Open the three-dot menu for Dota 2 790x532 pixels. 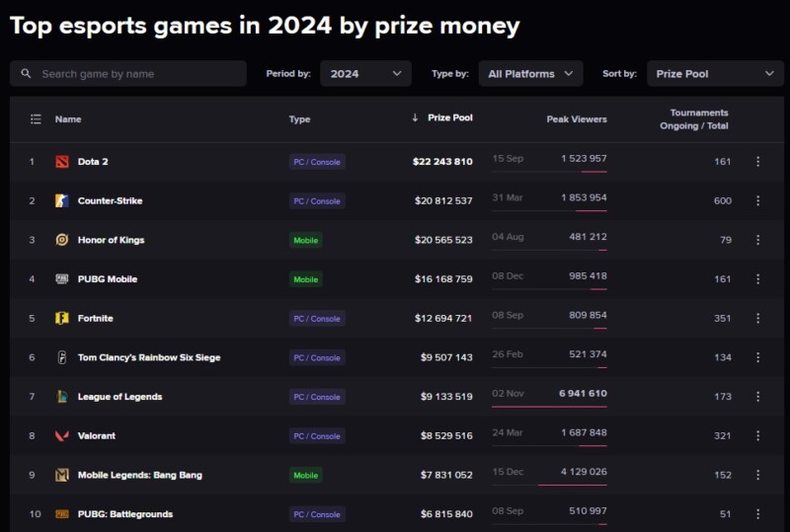point(757,161)
